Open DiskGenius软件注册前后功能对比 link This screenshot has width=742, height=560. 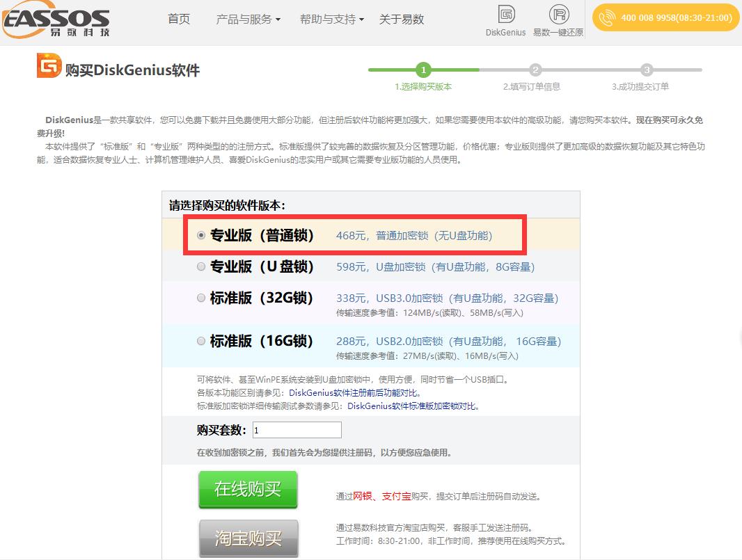(353, 393)
